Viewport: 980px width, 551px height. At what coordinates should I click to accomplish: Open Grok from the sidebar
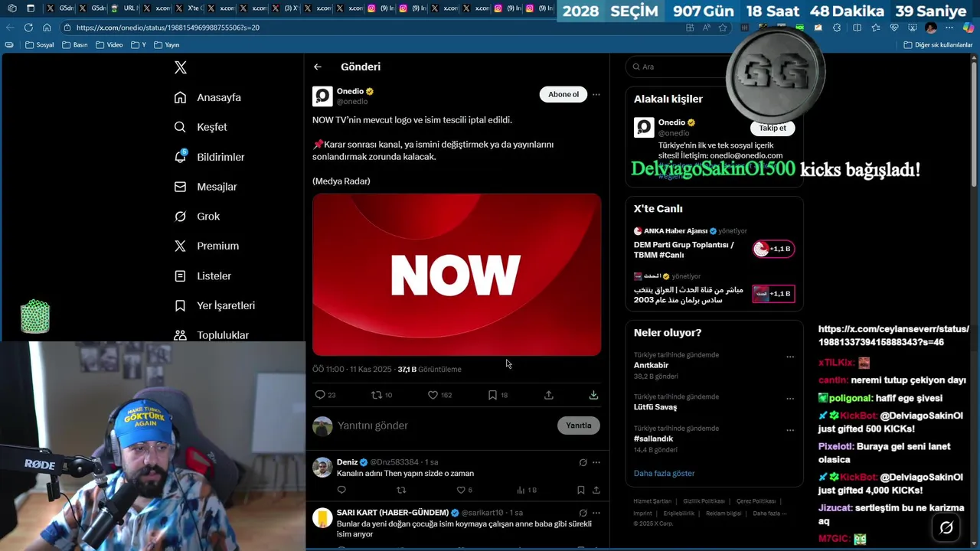pyautogui.click(x=197, y=217)
